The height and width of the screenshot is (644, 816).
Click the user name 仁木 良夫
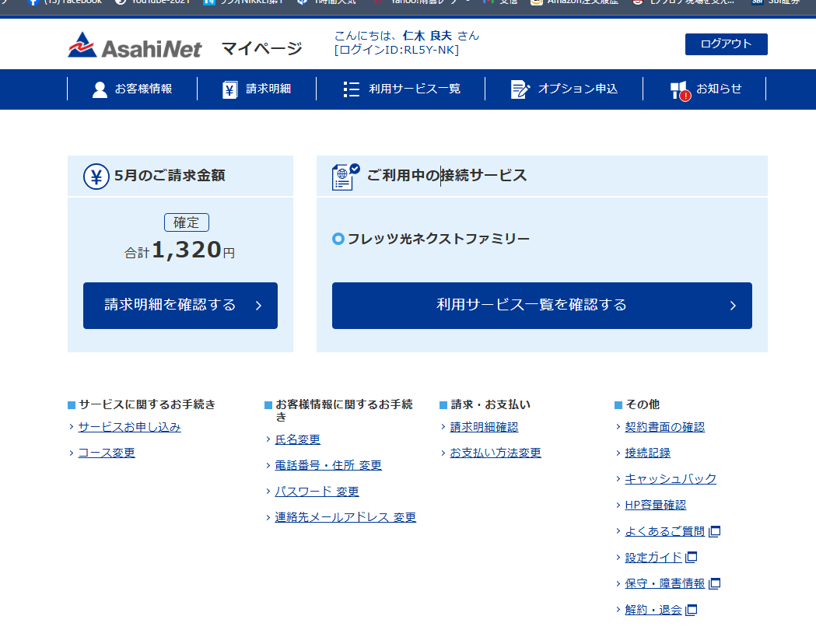click(x=427, y=35)
